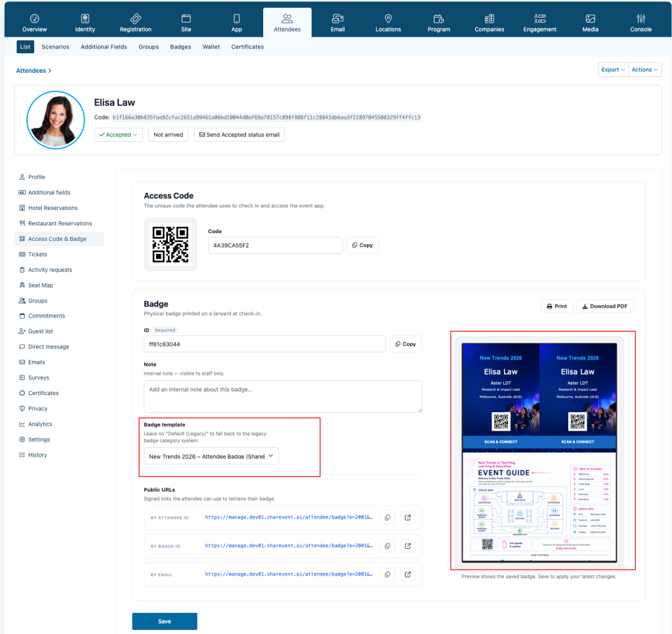This screenshot has height=634, width=672.
Task: Download the badge PDF
Action: click(x=604, y=306)
